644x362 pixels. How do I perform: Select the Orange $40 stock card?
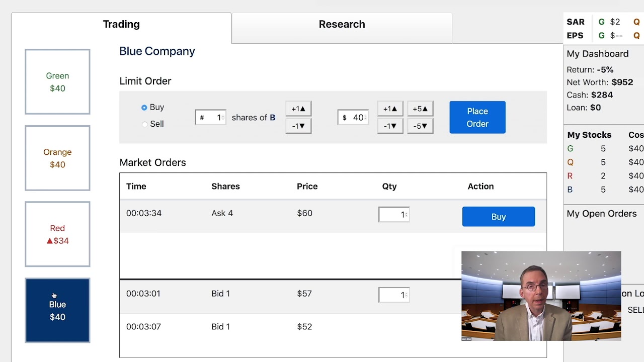(57, 158)
